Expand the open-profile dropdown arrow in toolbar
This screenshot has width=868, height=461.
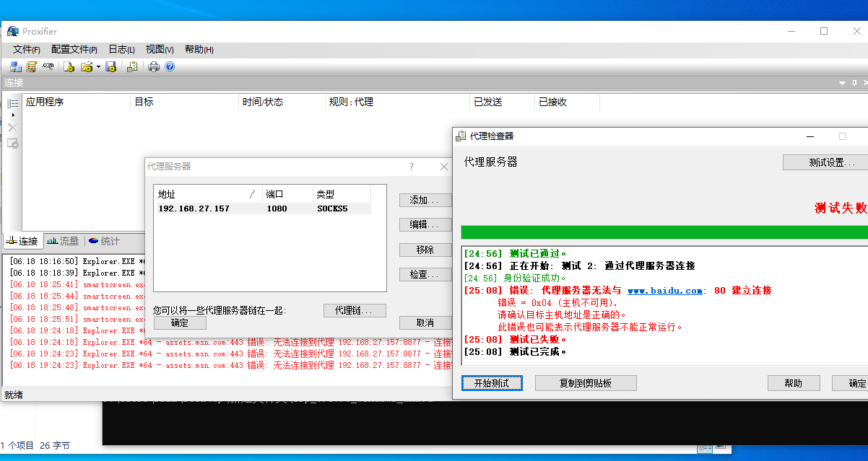98,66
